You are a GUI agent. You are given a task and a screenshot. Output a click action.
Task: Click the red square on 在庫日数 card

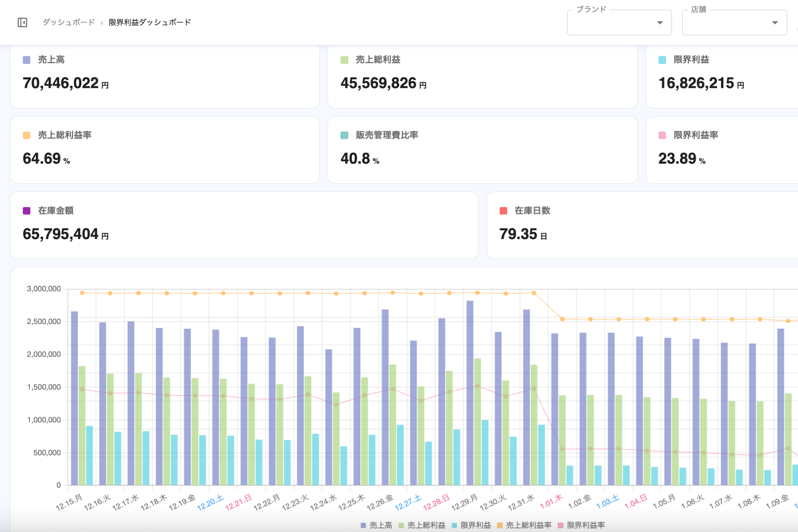[504, 211]
